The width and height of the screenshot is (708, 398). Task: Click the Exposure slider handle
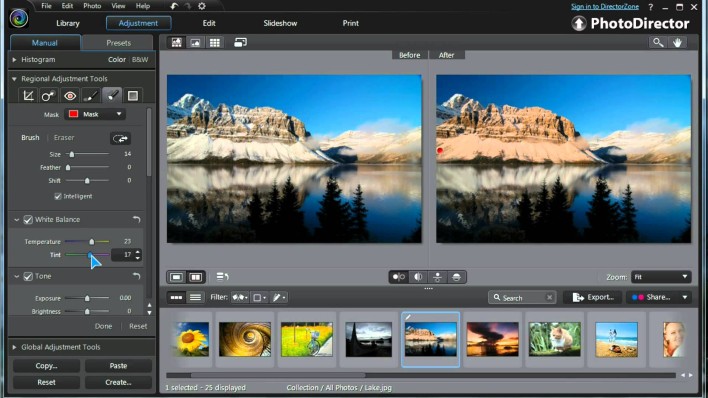[x=87, y=298]
